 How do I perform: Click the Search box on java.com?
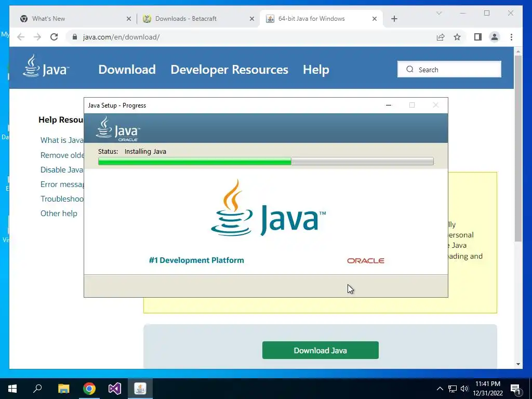[449, 69]
